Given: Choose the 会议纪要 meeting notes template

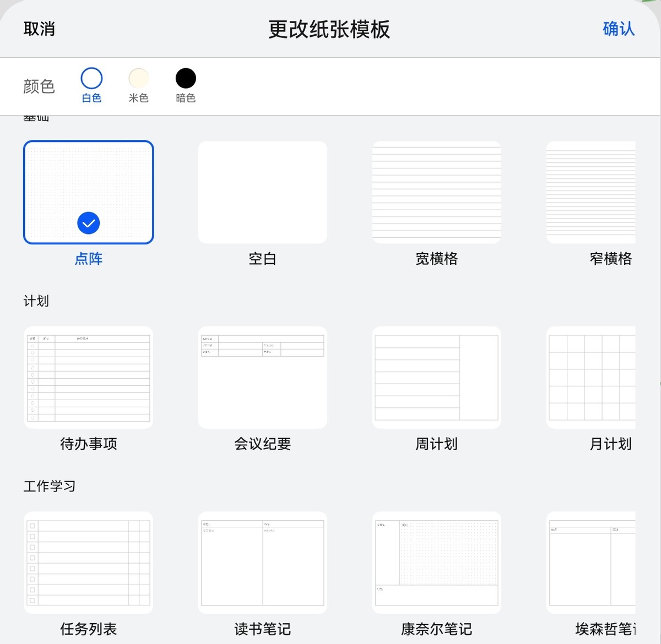Looking at the screenshot, I should 262,378.
